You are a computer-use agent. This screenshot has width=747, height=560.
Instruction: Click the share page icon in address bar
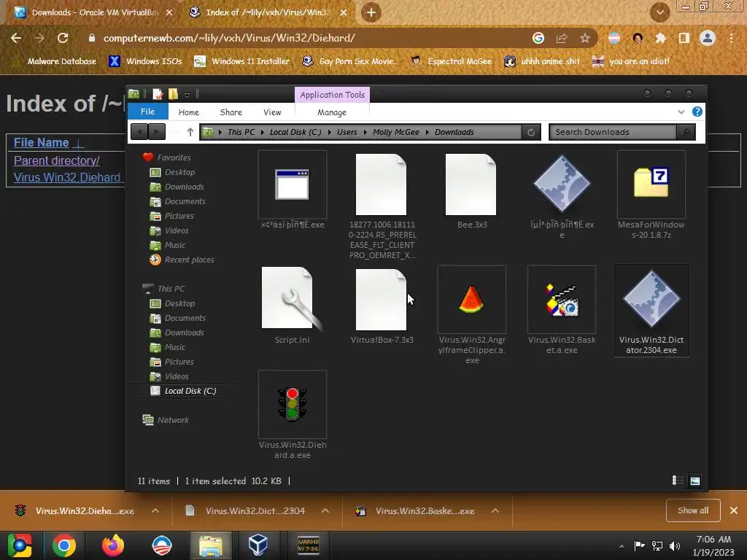coord(562,38)
